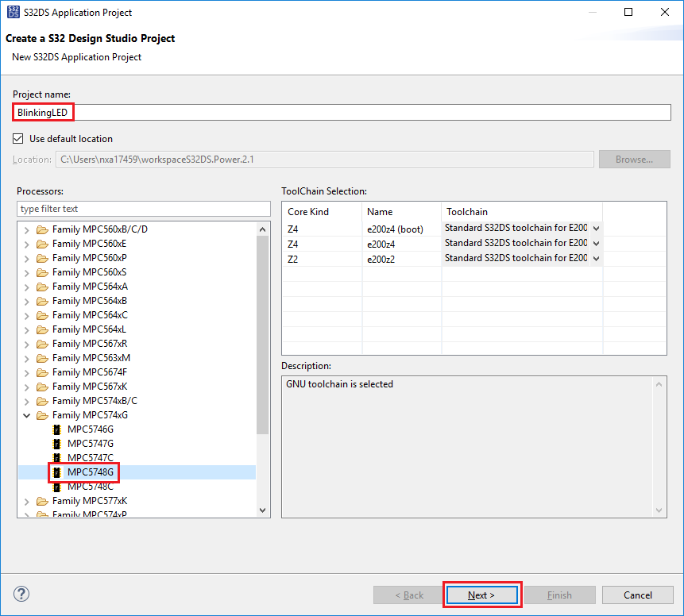Click the Family MPC564xL folder icon
Image resolution: width=684 pixels, height=616 pixels.
tap(42, 329)
